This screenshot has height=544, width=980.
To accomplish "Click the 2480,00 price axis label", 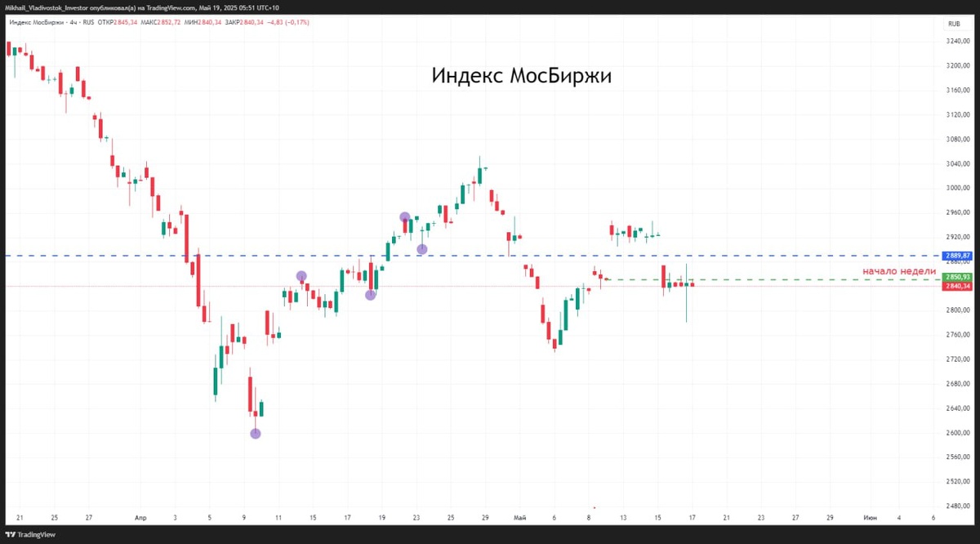I will (956, 506).
